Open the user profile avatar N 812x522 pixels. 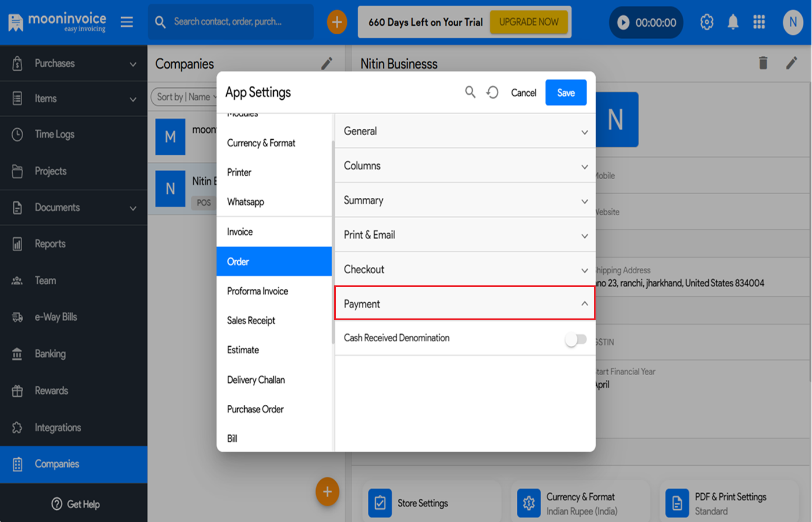tap(793, 22)
